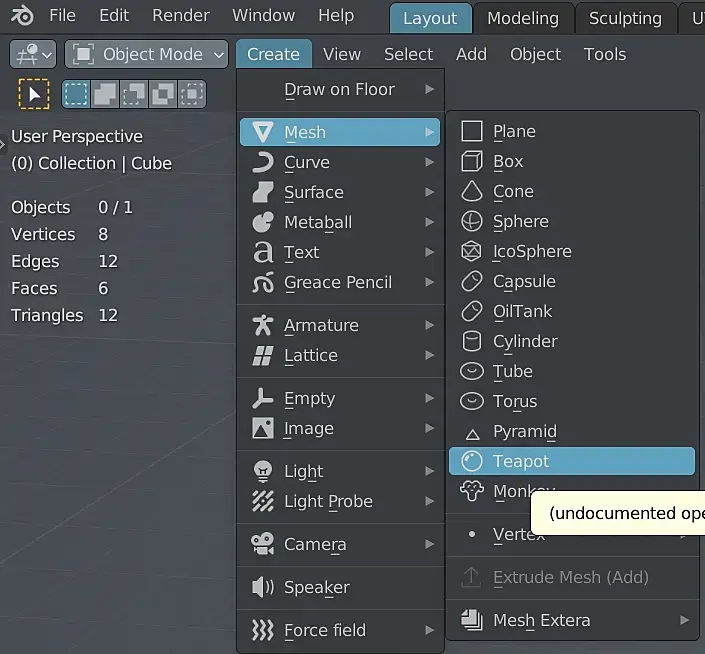Viewport: 705px width, 654px height.
Task: Enable 'set new selection' mode icon
Action: 76,94
